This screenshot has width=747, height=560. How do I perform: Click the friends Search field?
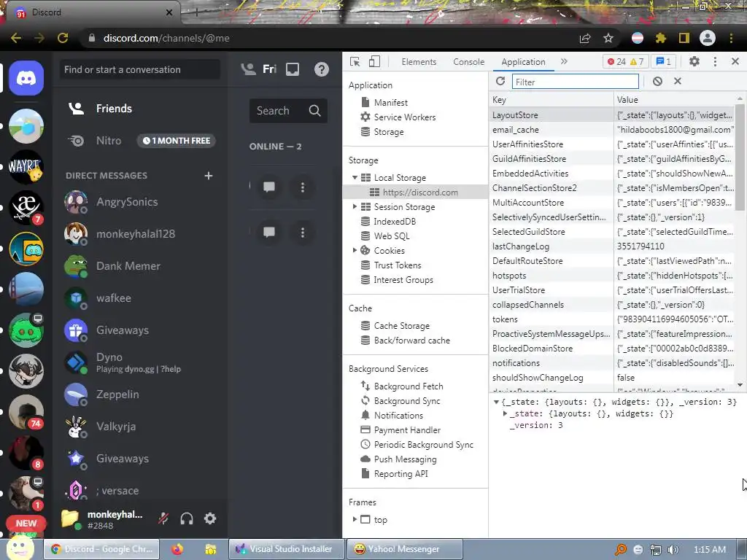click(x=287, y=111)
